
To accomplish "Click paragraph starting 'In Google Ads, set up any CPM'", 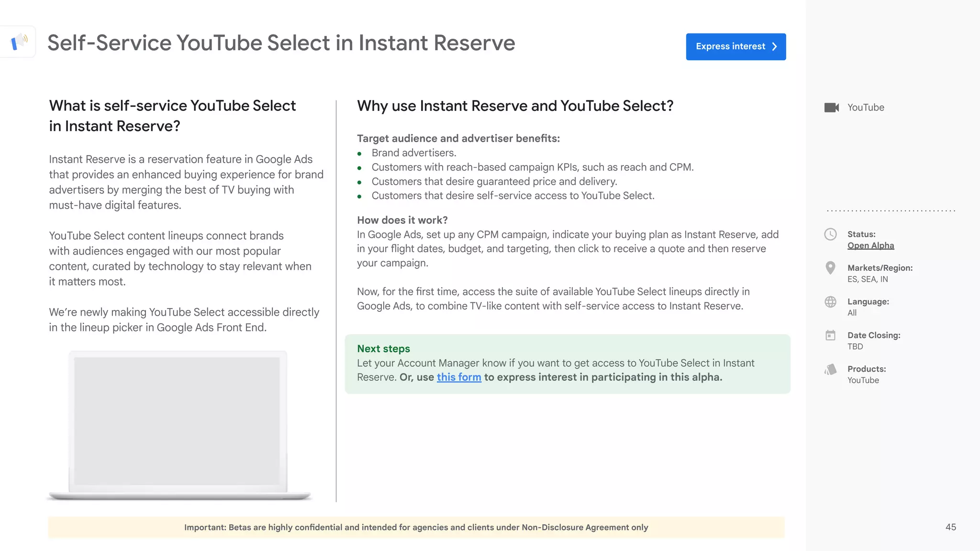I will point(568,249).
